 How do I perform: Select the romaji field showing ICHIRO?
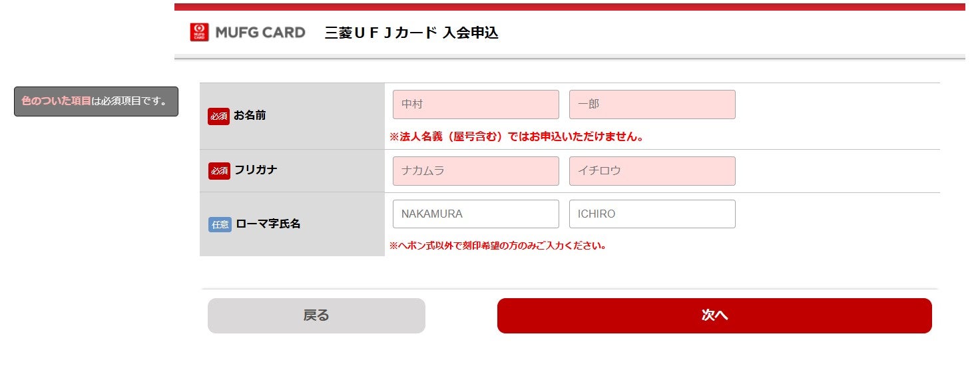pyautogui.click(x=652, y=214)
